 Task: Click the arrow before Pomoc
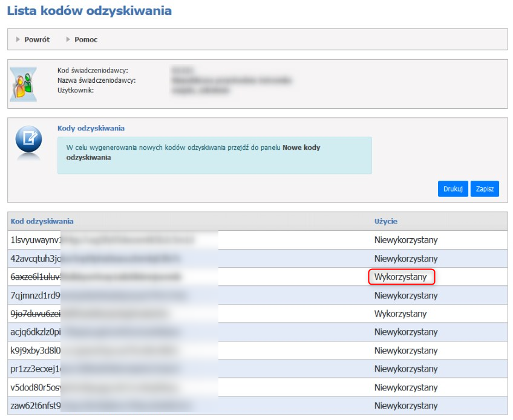click(68, 39)
